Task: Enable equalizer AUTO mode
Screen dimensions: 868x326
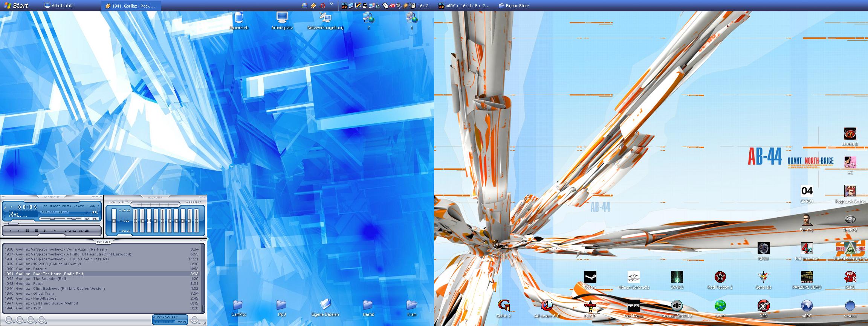Action: pos(124,203)
